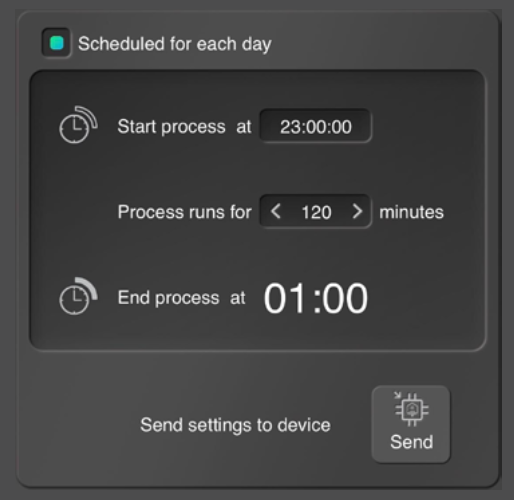Click the 01:00 end time display
The height and width of the screenshot is (500, 514).
pos(315,298)
